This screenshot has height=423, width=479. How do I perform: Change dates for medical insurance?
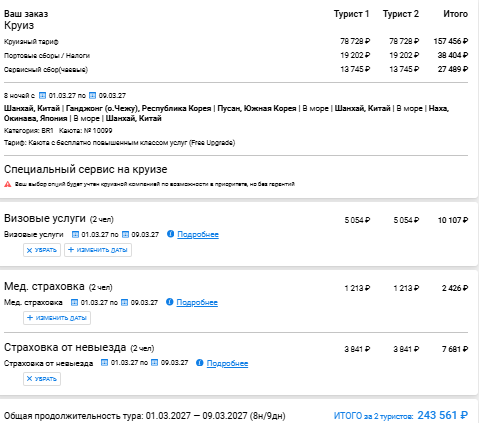(57, 318)
